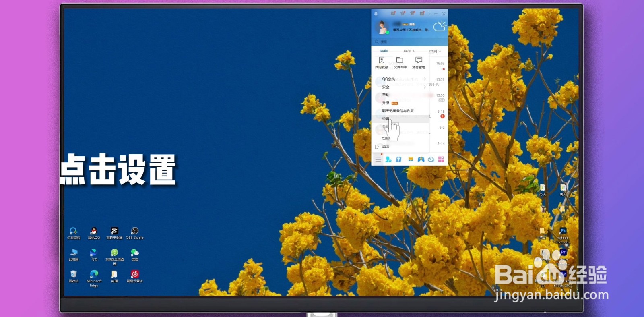Select 今天 folder on desktop
644x317 pixels.
coord(542,190)
